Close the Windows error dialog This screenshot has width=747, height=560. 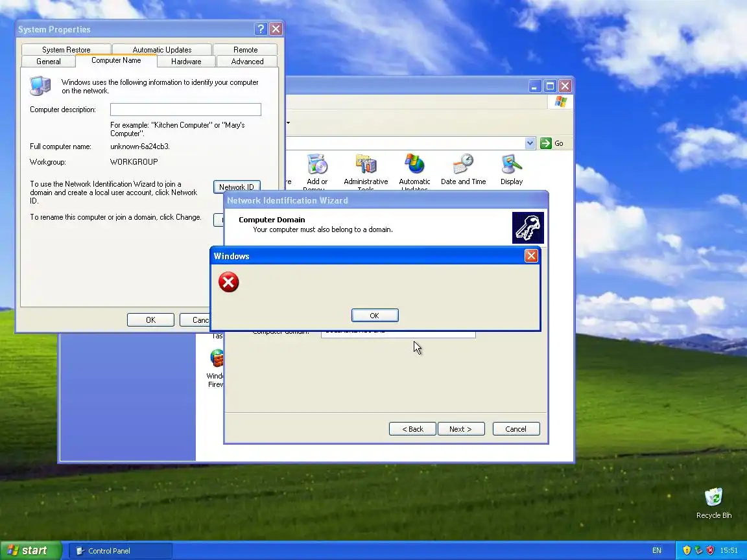pyautogui.click(x=531, y=256)
